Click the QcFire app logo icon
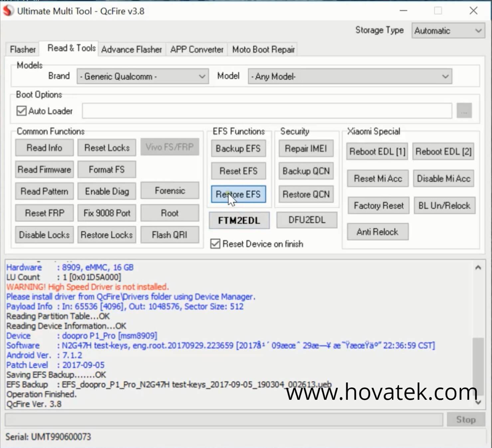The image size is (492, 448). (x=8, y=11)
